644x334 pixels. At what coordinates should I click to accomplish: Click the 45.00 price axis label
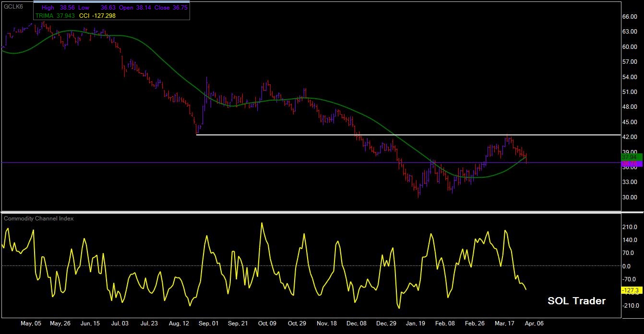(x=629, y=122)
